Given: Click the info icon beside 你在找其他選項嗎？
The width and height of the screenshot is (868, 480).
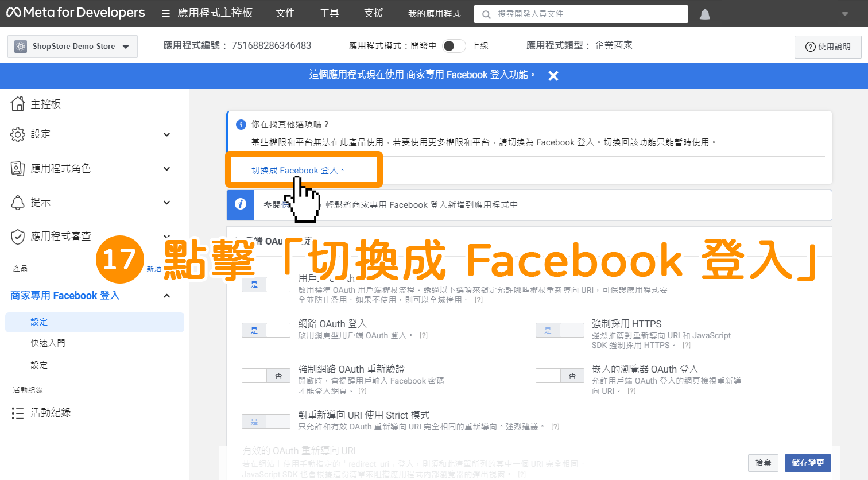Looking at the screenshot, I should [x=241, y=124].
